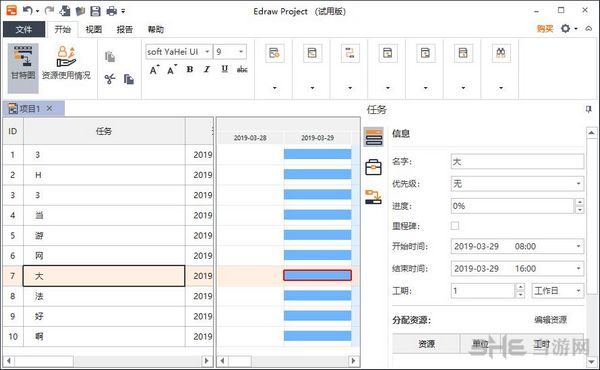Click the task icon with orange circle in ribbon
This screenshot has height=370, width=600.
[275, 53]
